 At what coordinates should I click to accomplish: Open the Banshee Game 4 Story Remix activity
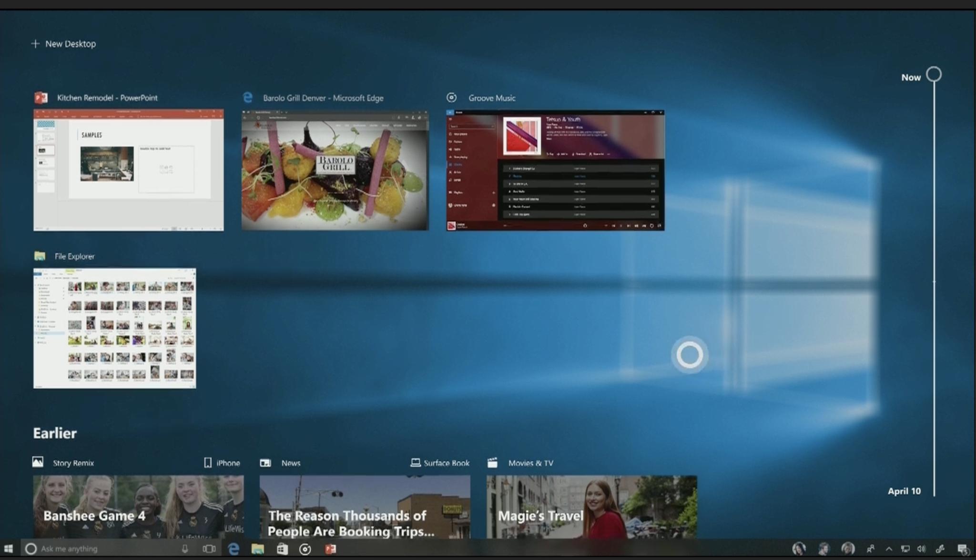(x=138, y=507)
